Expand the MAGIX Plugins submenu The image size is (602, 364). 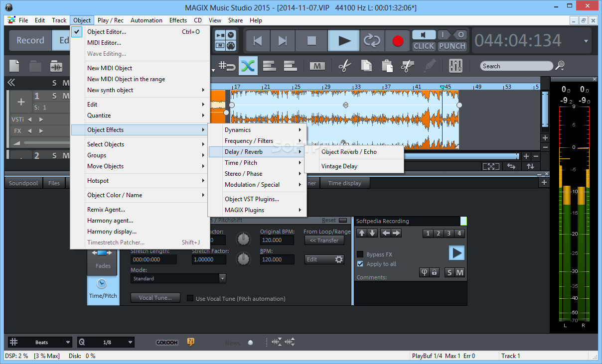pos(257,210)
